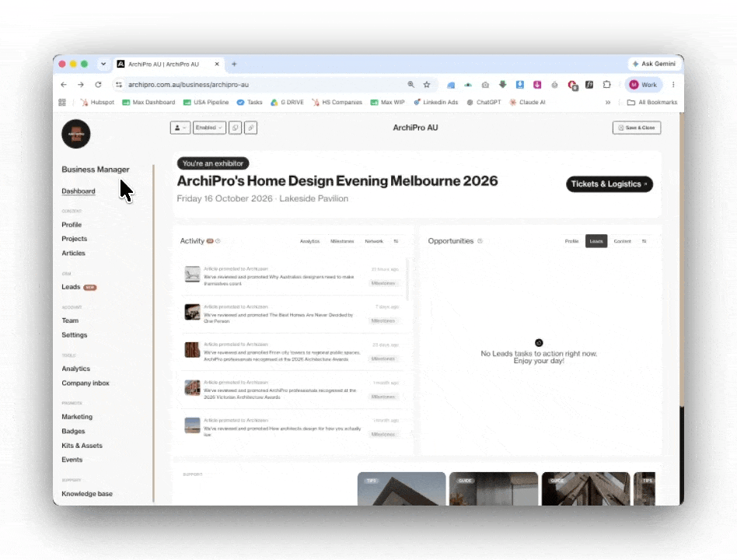Click the help icon beside Opportunities heading
The width and height of the screenshot is (737, 560).
(x=480, y=241)
